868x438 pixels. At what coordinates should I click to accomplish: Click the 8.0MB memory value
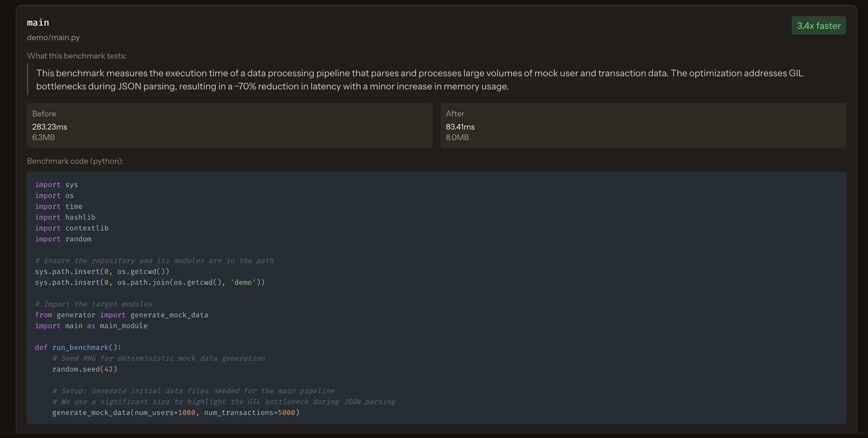point(457,137)
